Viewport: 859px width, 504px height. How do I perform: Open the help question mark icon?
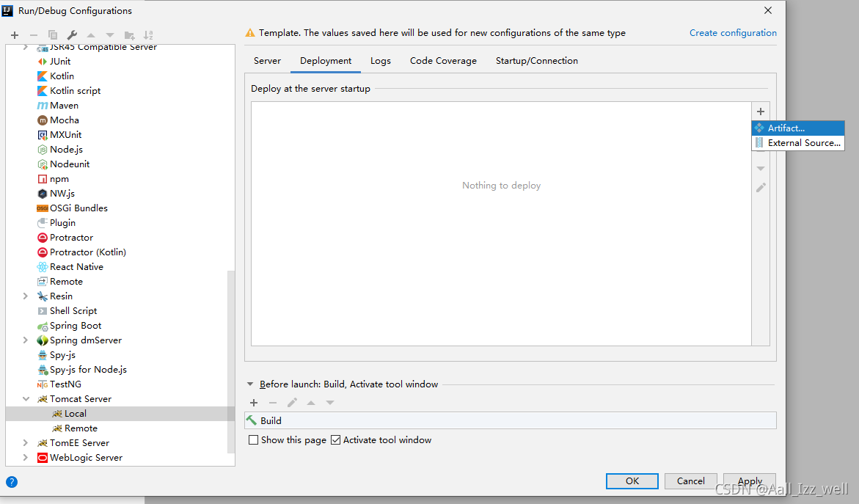pos(12,482)
